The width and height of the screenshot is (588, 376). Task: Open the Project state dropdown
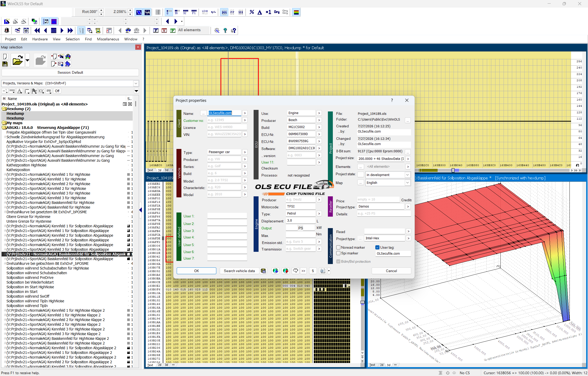pos(407,175)
